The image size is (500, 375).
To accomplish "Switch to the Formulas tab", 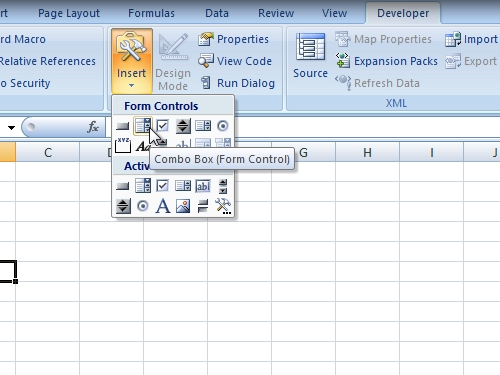I will tap(151, 13).
